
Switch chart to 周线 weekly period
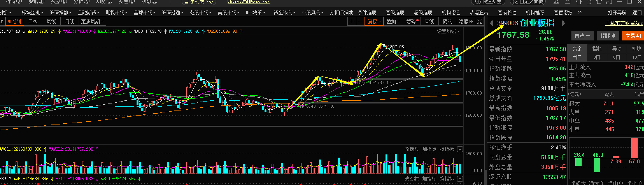(51, 22)
